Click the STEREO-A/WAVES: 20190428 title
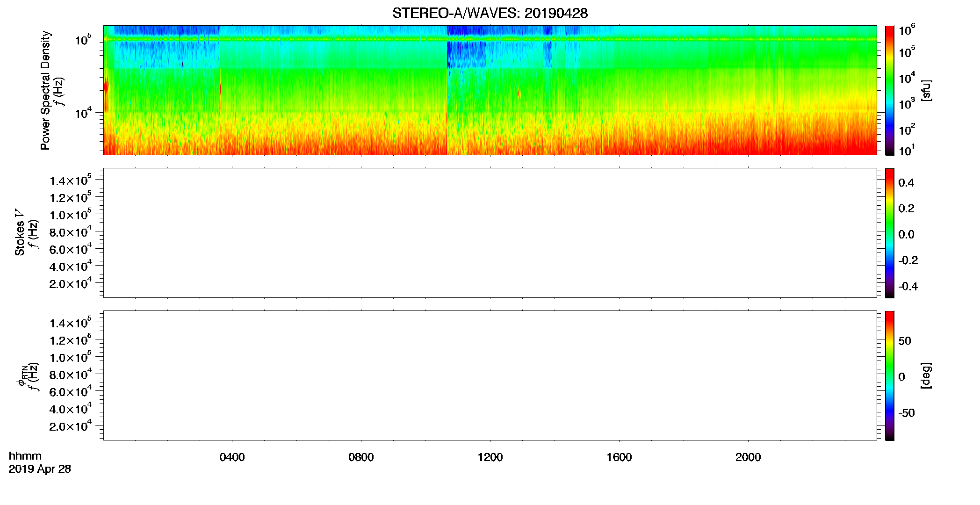 tap(490, 13)
